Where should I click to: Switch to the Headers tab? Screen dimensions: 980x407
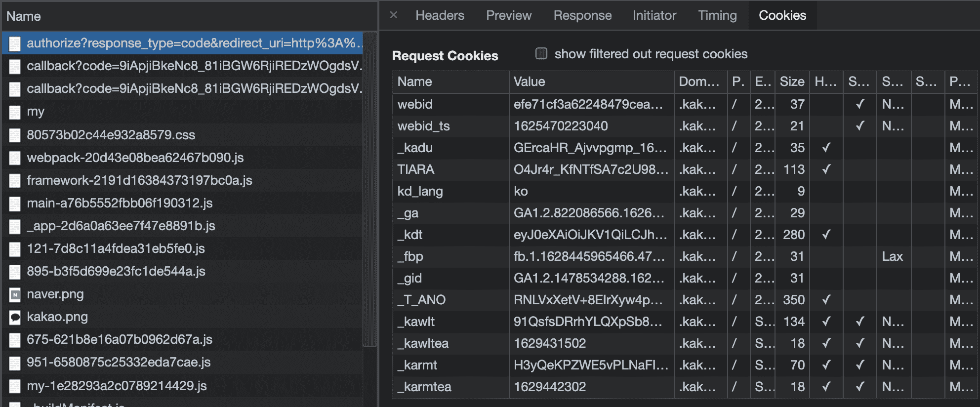click(x=440, y=15)
